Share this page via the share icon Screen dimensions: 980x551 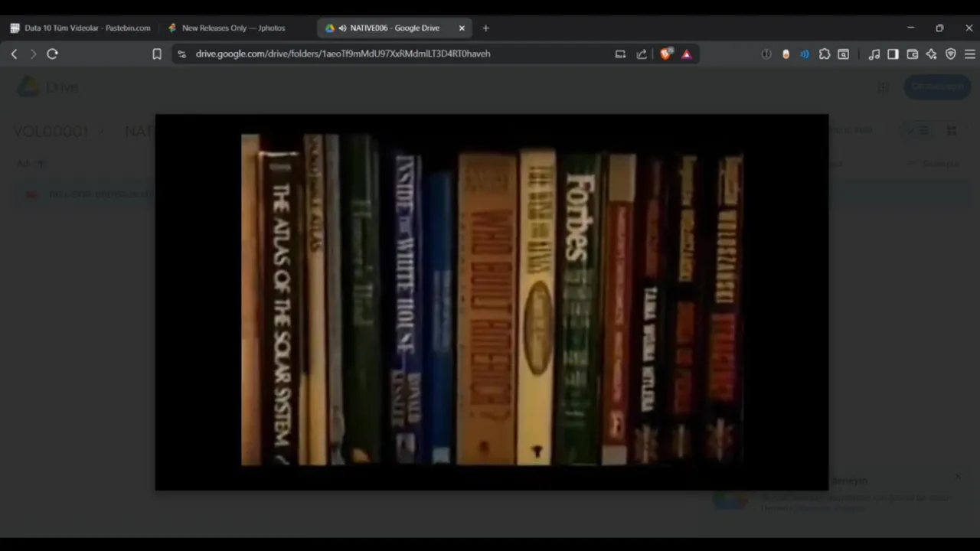(642, 54)
